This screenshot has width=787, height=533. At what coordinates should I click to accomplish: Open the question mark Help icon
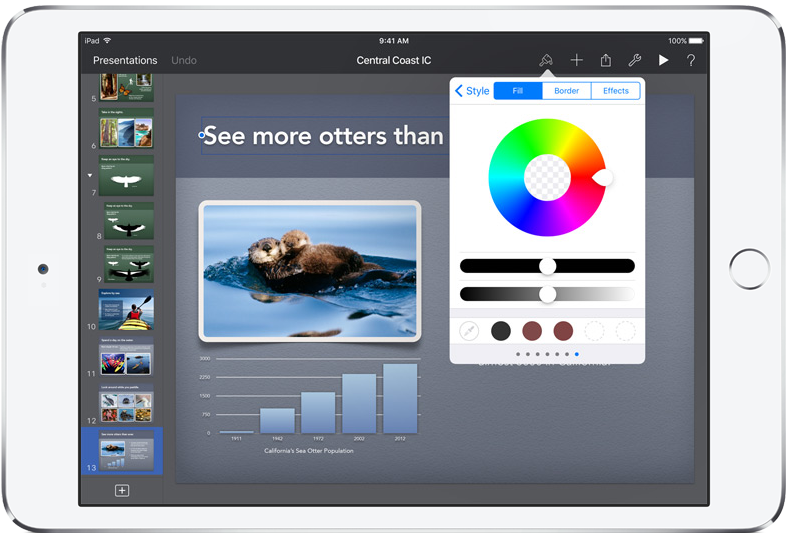click(691, 60)
